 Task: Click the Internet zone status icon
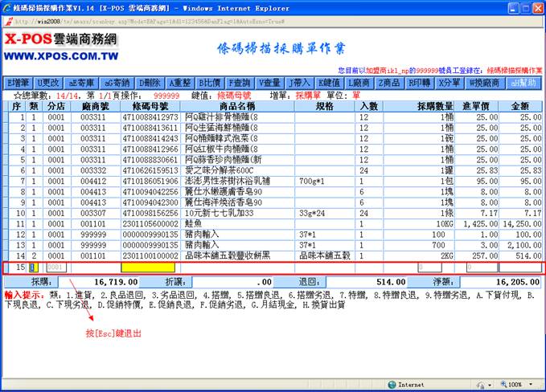click(410, 385)
